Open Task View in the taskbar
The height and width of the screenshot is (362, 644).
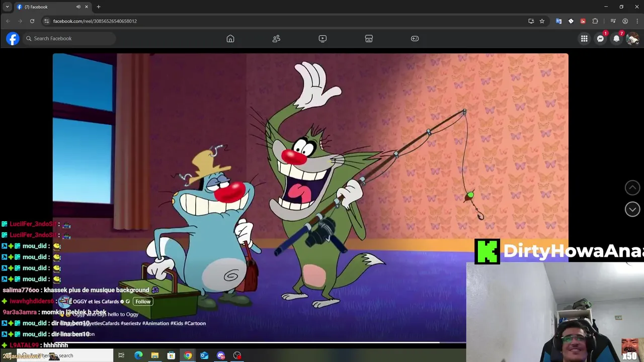click(x=121, y=355)
